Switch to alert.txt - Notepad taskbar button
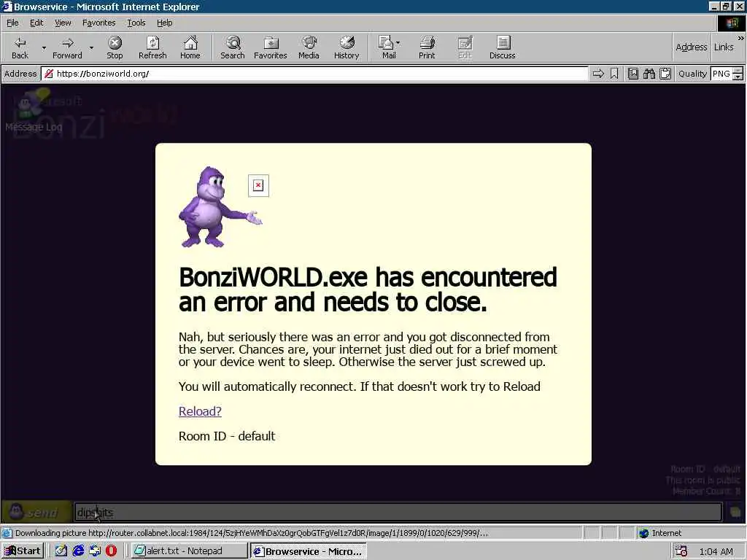This screenshot has height=560, width=747. (189, 551)
